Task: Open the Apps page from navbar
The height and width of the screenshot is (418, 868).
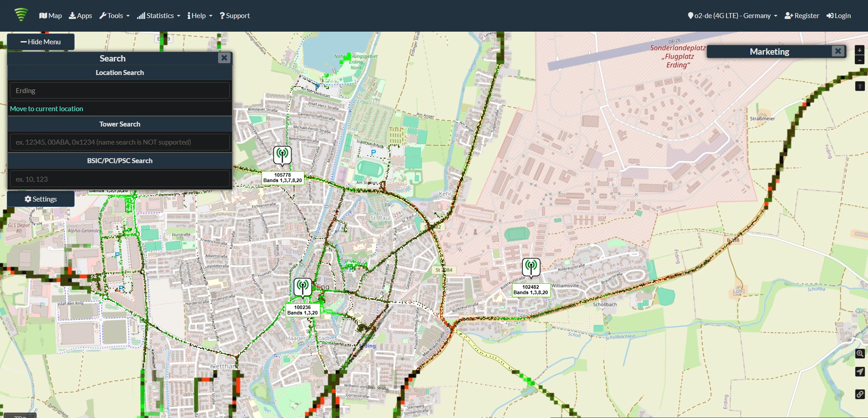Action: [81, 16]
